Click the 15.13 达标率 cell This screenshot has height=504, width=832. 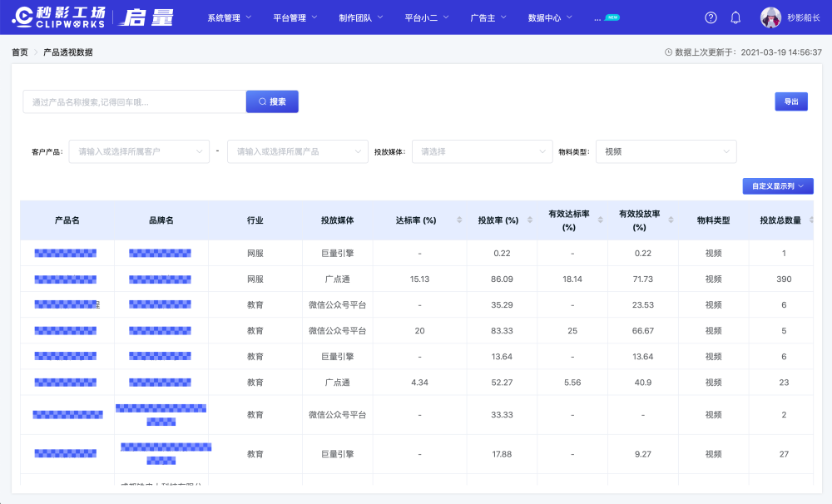pyautogui.click(x=419, y=279)
